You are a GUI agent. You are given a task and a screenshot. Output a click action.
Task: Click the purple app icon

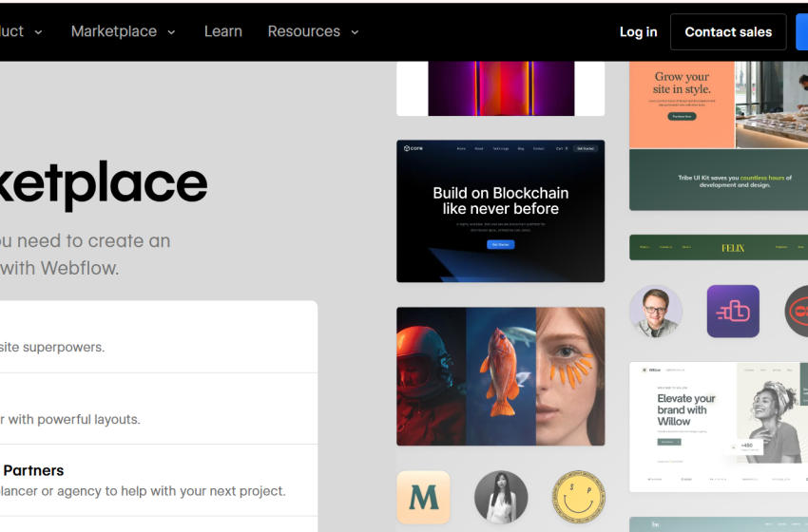733,311
